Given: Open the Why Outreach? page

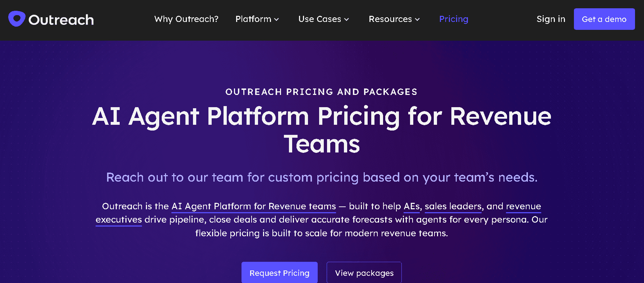Looking at the screenshot, I should pos(186,19).
